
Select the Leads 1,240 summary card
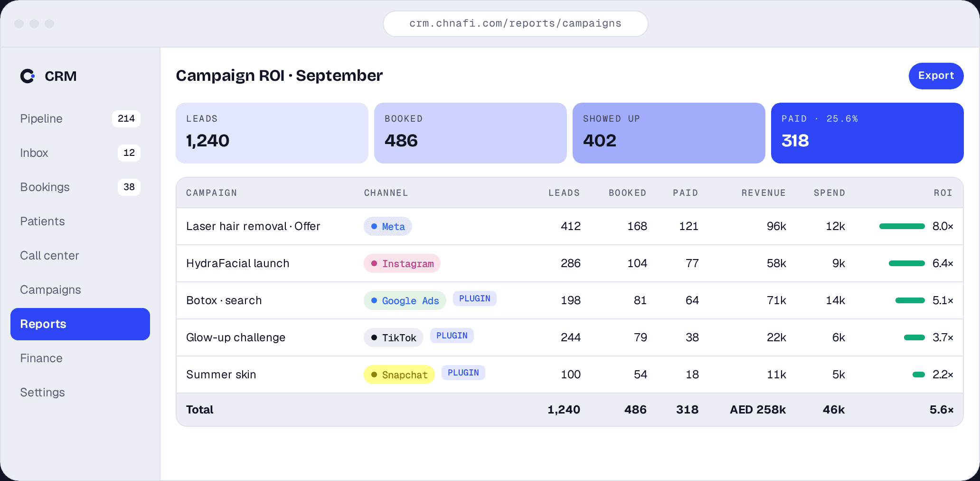[272, 133]
